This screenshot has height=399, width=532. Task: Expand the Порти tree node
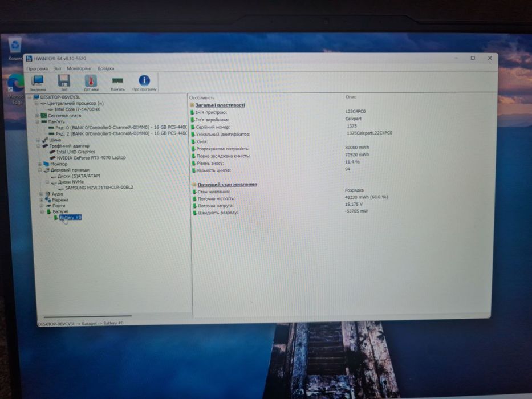coord(42,206)
